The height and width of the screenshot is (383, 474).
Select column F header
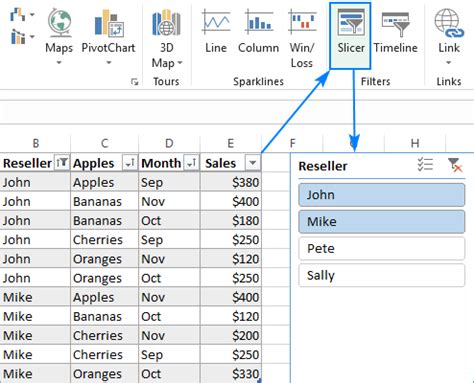tap(292, 143)
